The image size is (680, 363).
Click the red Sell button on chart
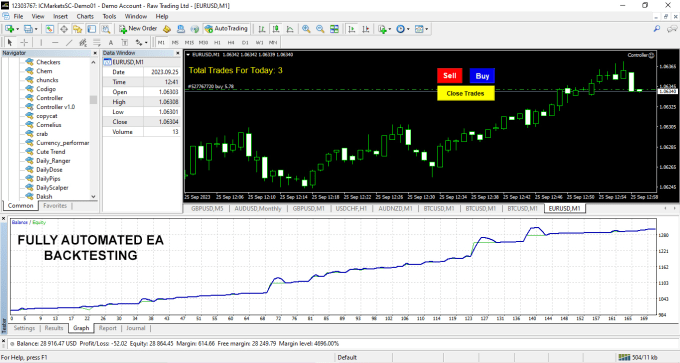450,75
